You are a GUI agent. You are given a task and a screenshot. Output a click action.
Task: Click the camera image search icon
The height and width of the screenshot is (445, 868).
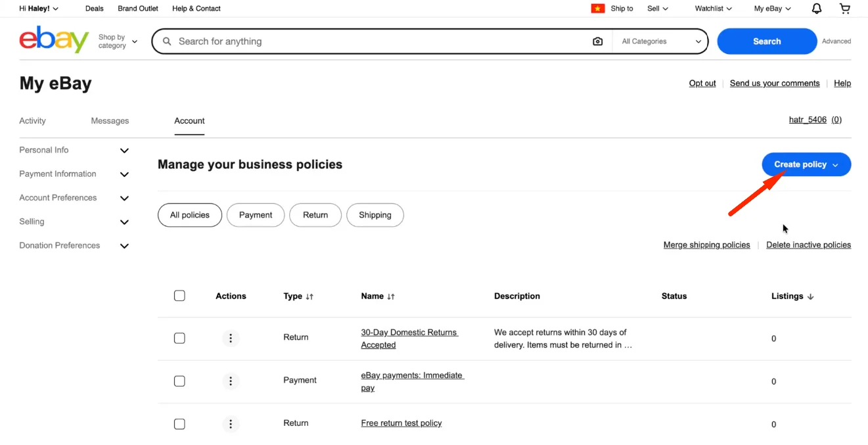[597, 41]
